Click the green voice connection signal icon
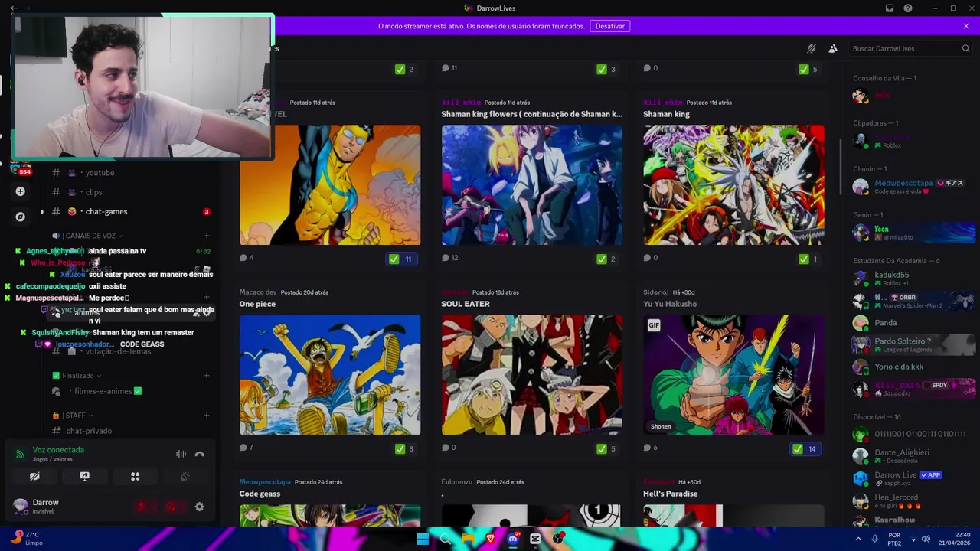The height and width of the screenshot is (551, 980). pyautogui.click(x=21, y=454)
